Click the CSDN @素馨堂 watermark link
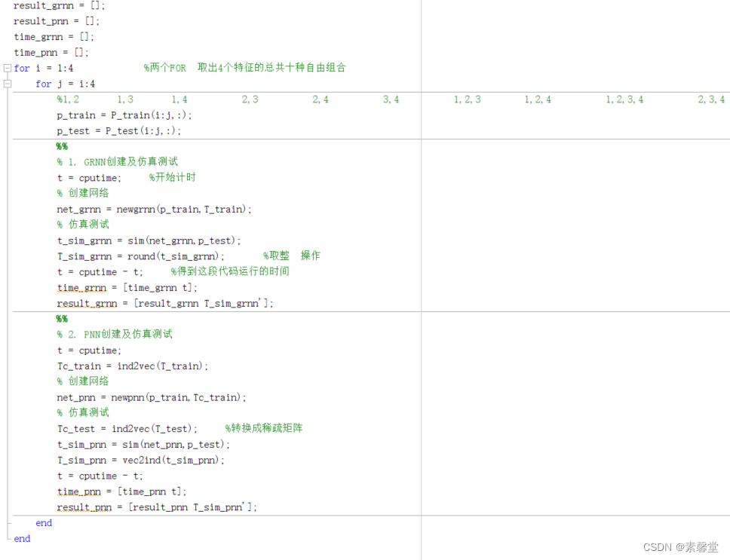This screenshot has width=730, height=560. point(681,548)
